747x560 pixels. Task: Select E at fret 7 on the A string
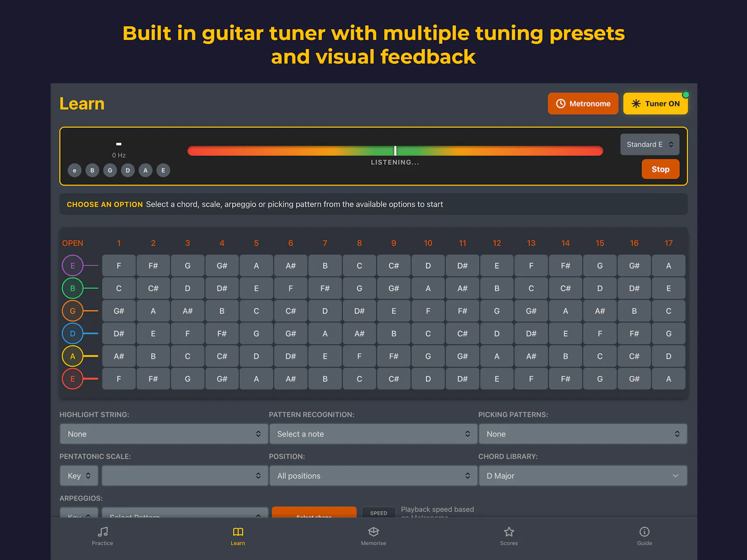coord(325,356)
